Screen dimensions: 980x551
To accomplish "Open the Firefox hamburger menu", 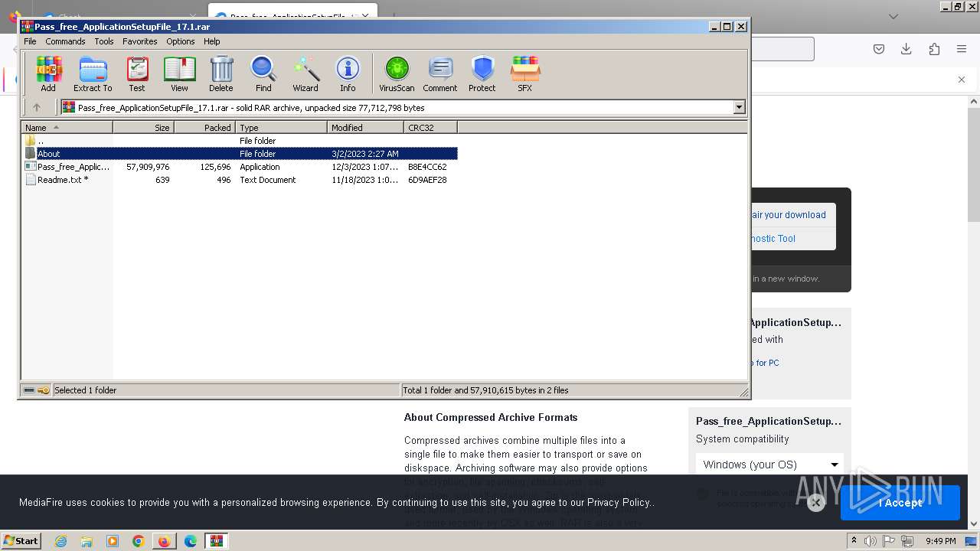I will [x=962, y=49].
